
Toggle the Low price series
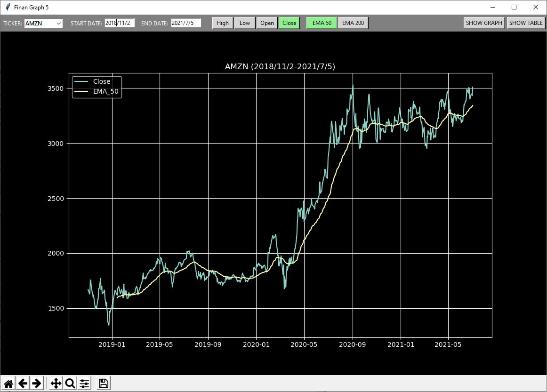coord(244,23)
